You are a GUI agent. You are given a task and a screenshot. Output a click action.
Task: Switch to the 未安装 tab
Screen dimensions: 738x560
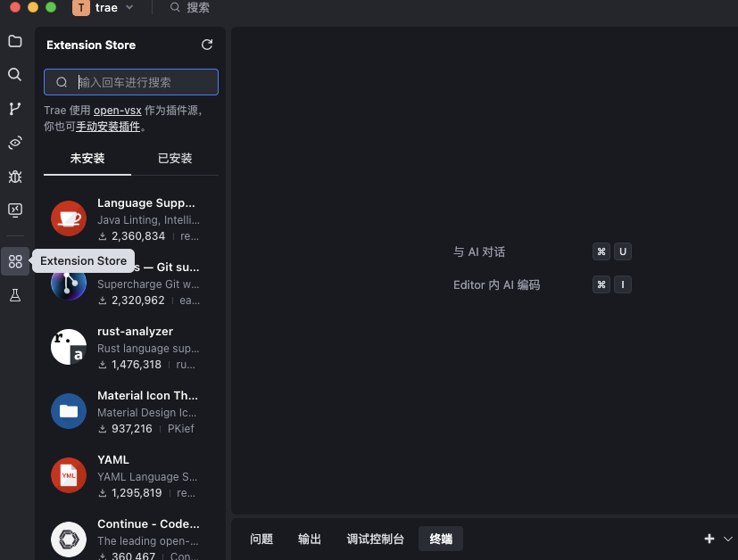pyautogui.click(x=87, y=159)
